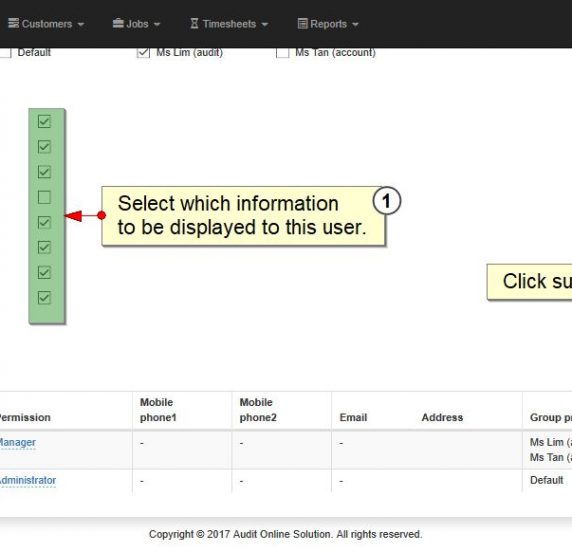The image size is (572, 552).
Task: Toggle the Default group checkbox
Action: (5, 52)
